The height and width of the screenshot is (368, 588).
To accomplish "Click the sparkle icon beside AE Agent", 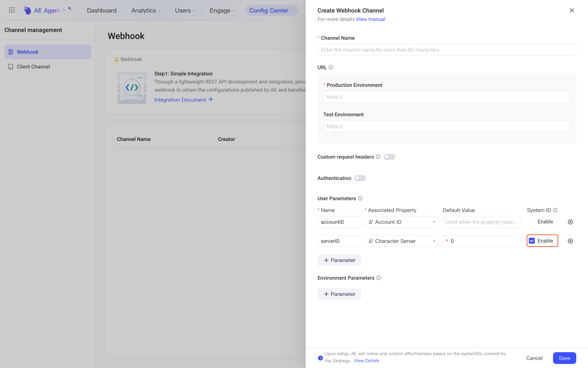I will point(70,9).
